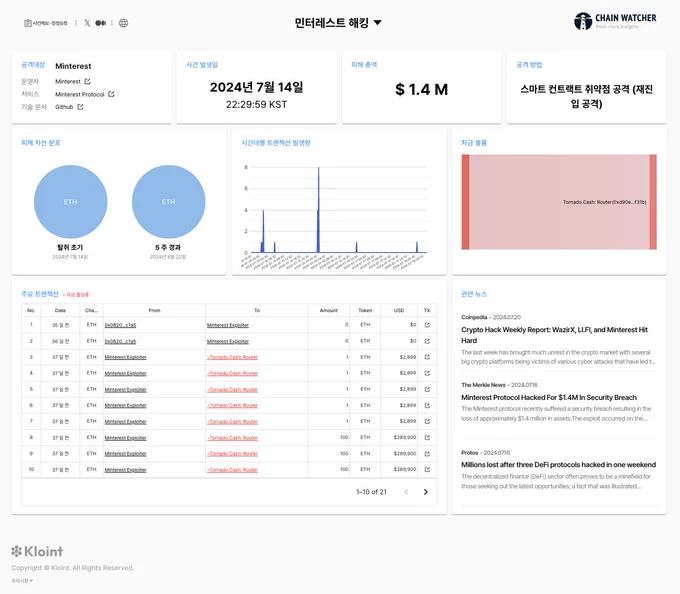Open Millions lost after three DeFi protocols article

(x=559, y=465)
